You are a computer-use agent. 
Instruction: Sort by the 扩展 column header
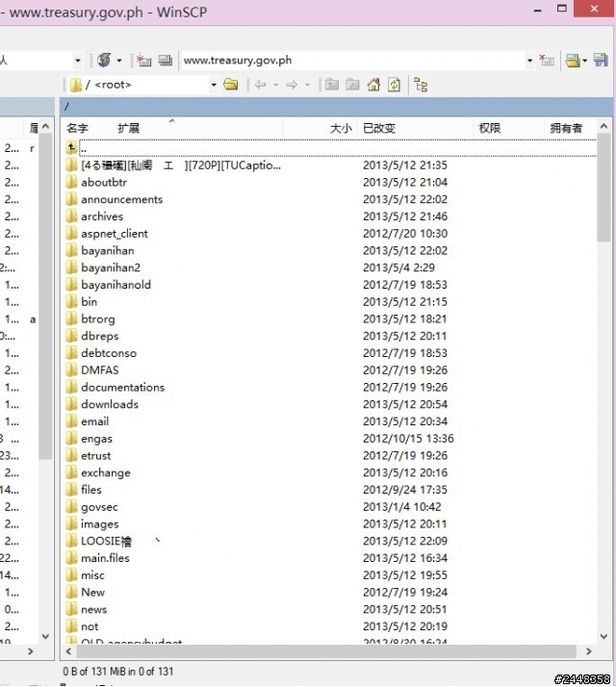[128, 128]
